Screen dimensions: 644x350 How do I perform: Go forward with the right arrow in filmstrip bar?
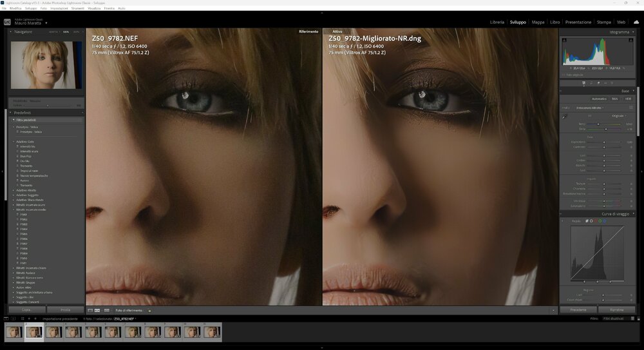coord(35,319)
